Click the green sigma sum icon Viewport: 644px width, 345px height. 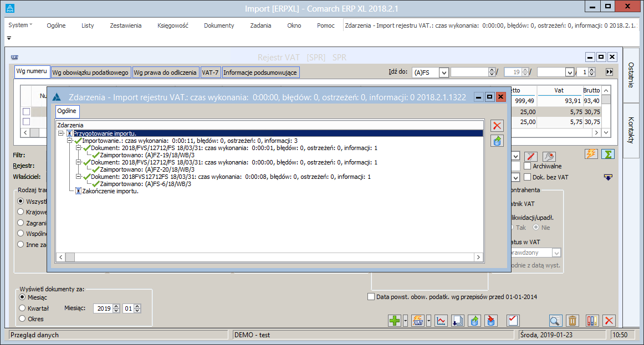(608, 155)
